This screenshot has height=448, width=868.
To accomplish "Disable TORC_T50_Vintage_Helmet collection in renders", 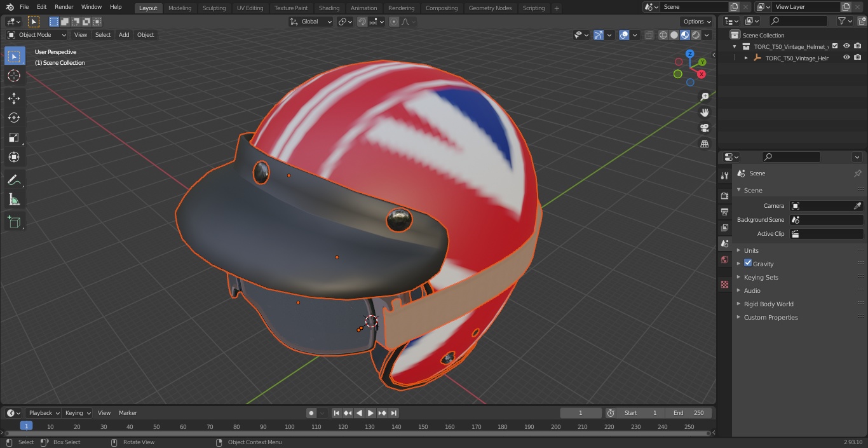I will click(858, 46).
